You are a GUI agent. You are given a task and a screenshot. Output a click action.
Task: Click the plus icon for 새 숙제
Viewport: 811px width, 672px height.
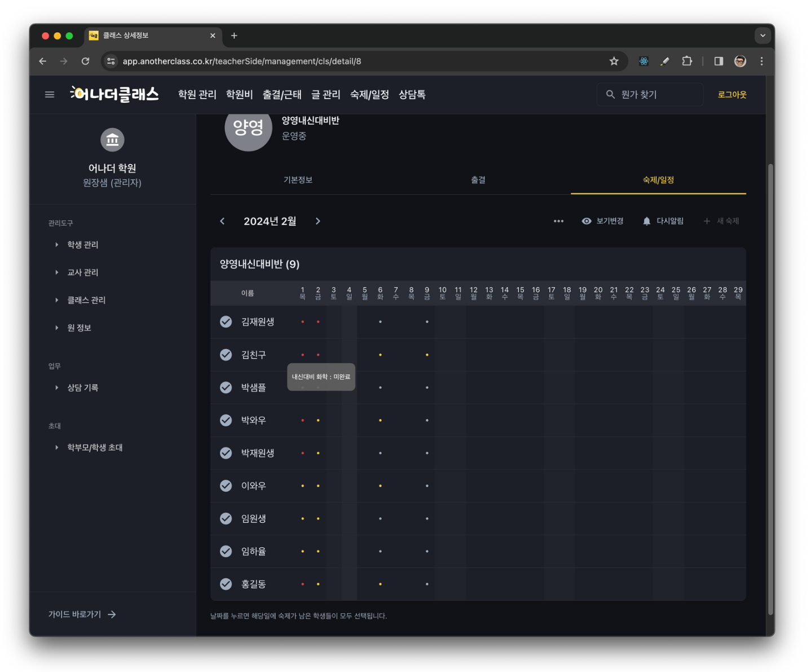click(707, 221)
